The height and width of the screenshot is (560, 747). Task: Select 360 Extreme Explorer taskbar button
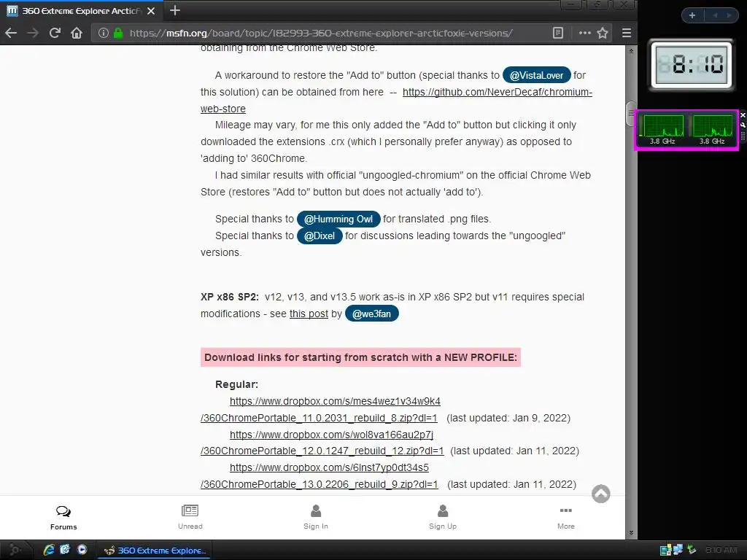pyautogui.click(x=155, y=551)
